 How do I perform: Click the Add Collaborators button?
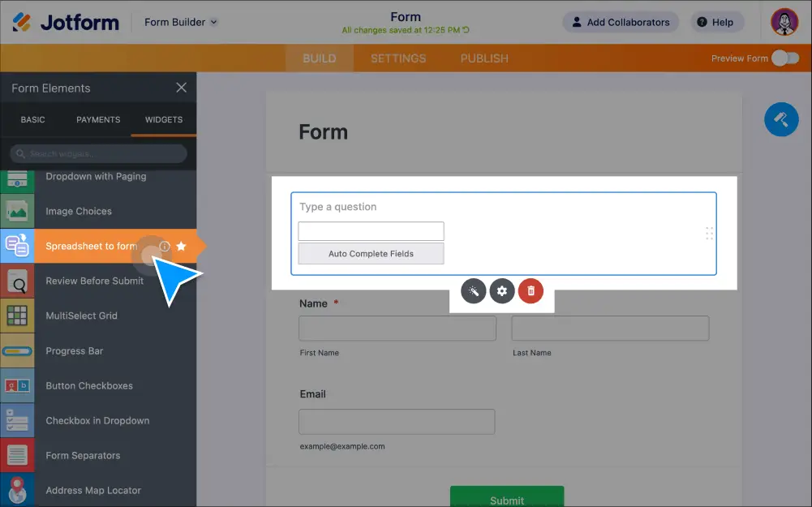pyautogui.click(x=620, y=22)
